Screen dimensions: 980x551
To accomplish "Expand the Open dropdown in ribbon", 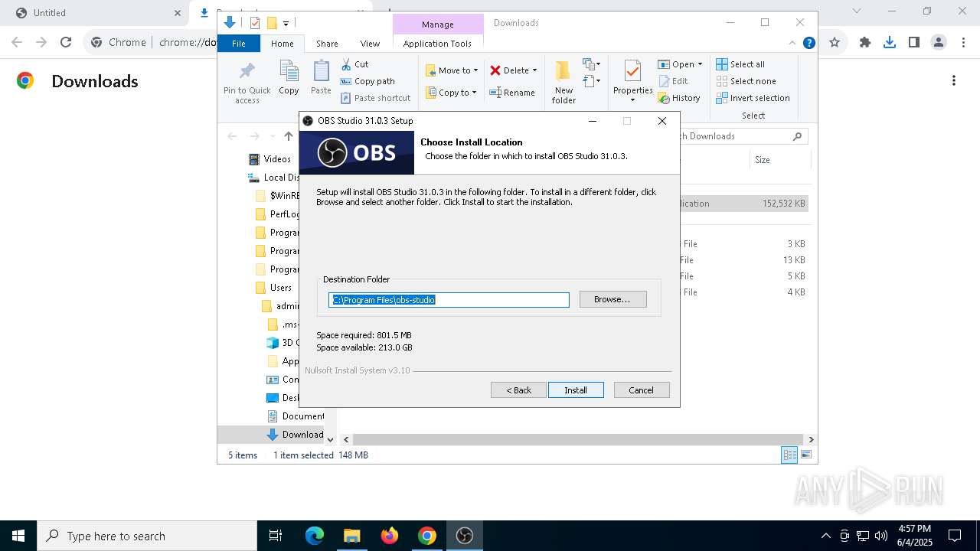I will pyautogui.click(x=700, y=64).
